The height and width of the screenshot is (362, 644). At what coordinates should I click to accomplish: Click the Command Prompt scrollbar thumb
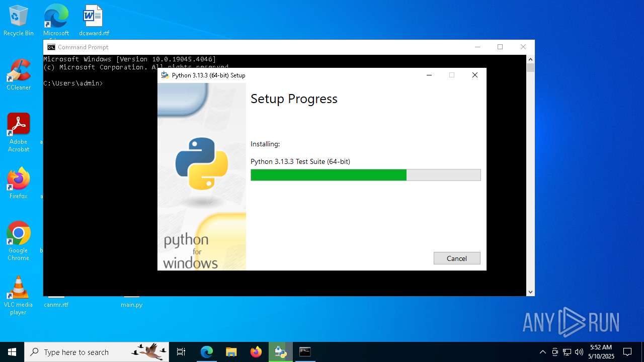(x=530, y=67)
